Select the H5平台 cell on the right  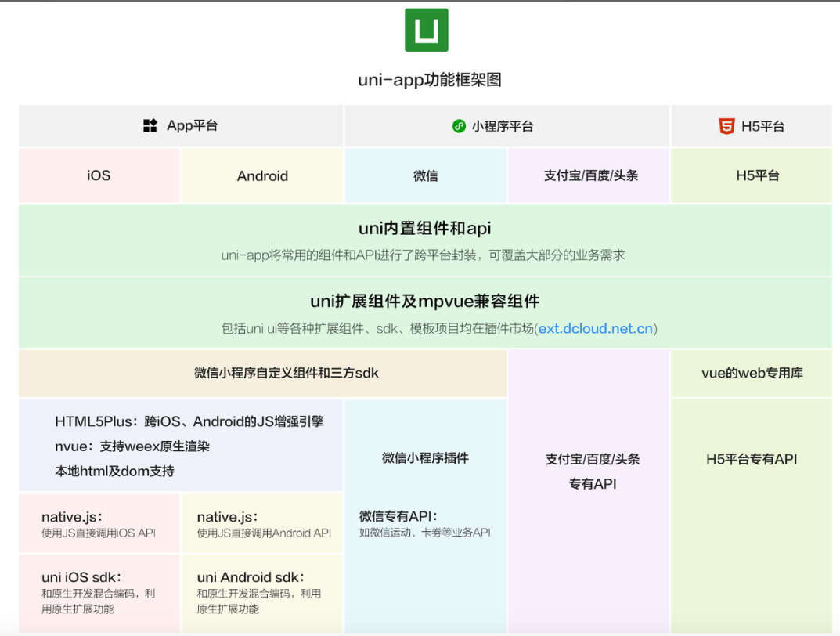(751, 175)
